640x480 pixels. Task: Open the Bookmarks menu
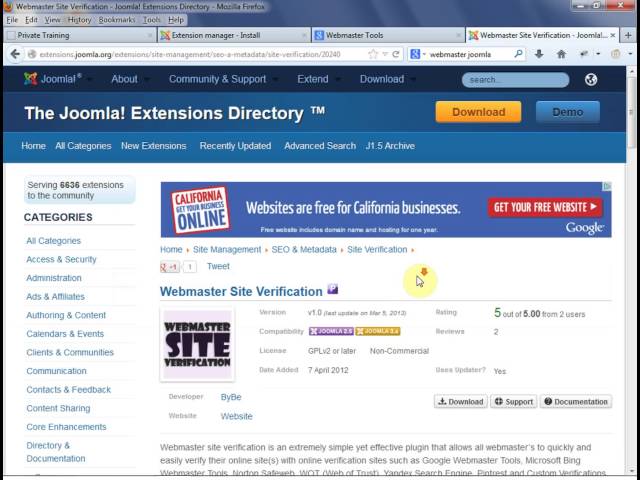click(x=117, y=20)
